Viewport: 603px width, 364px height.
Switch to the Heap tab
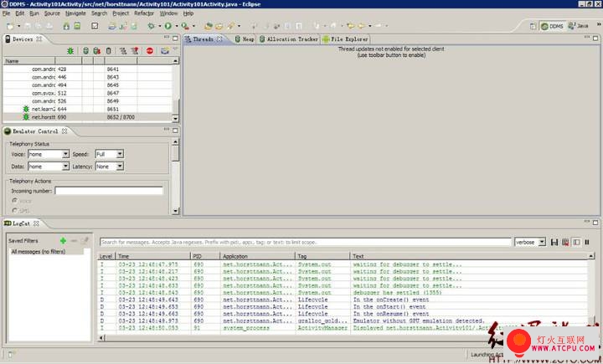click(x=245, y=39)
